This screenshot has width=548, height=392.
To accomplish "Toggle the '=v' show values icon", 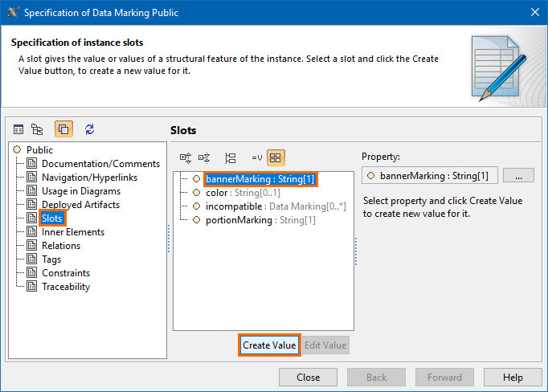I will point(257,158).
